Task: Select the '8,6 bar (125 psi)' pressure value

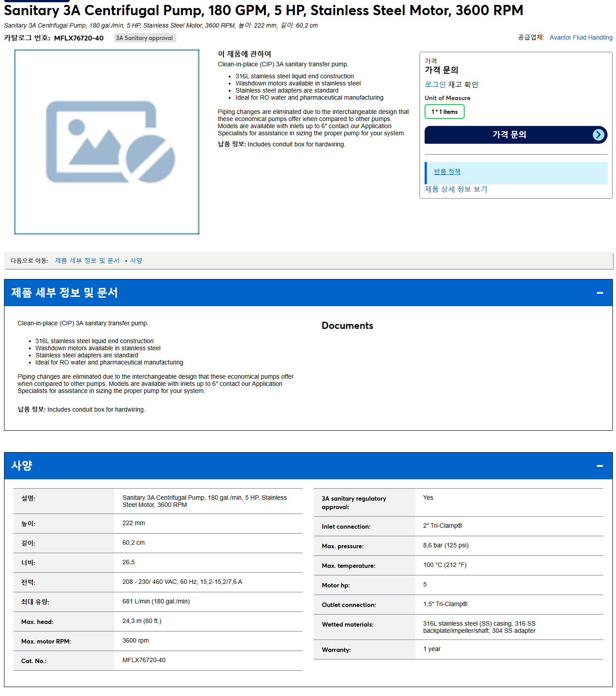Action: [x=446, y=545]
